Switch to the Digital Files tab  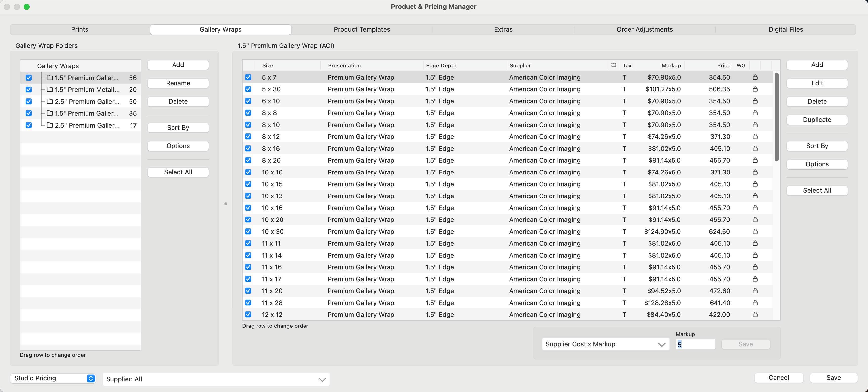(x=785, y=29)
